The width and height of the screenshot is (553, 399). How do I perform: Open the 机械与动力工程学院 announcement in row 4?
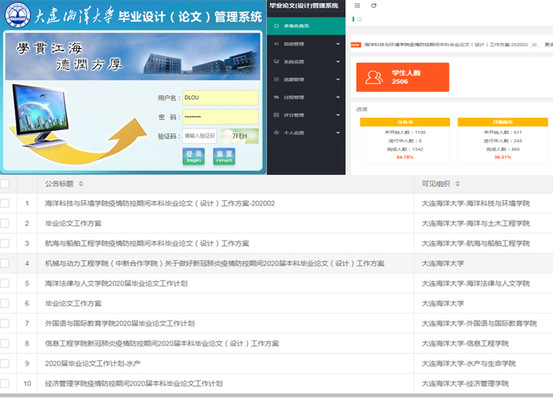214,264
